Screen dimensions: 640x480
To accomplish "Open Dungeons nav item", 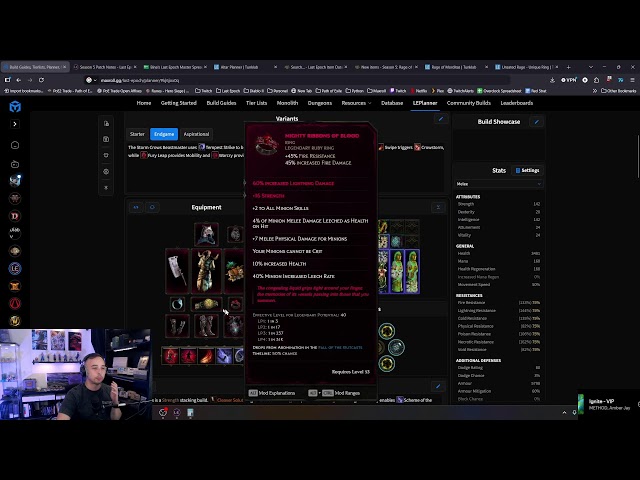I will point(320,103).
